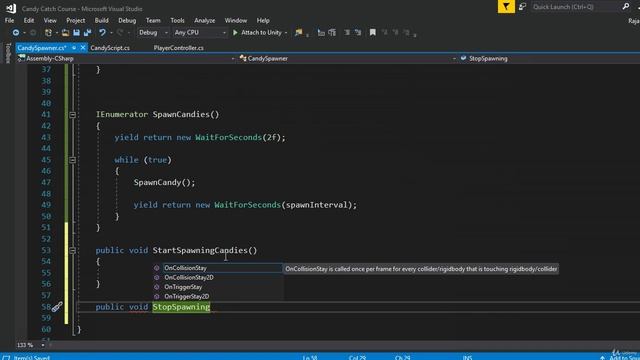This screenshot has width=640, height=360.
Task: Open the Tools menu
Action: click(177, 20)
